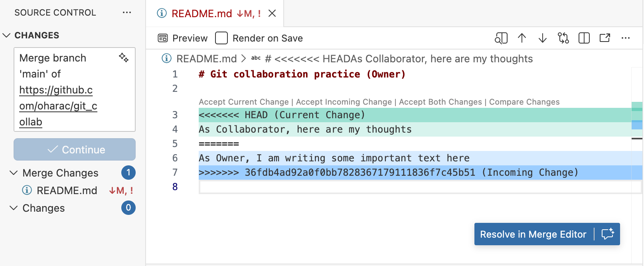Open the find/search document icon
Viewport: 644px width, 266px height.
click(501, 38)
